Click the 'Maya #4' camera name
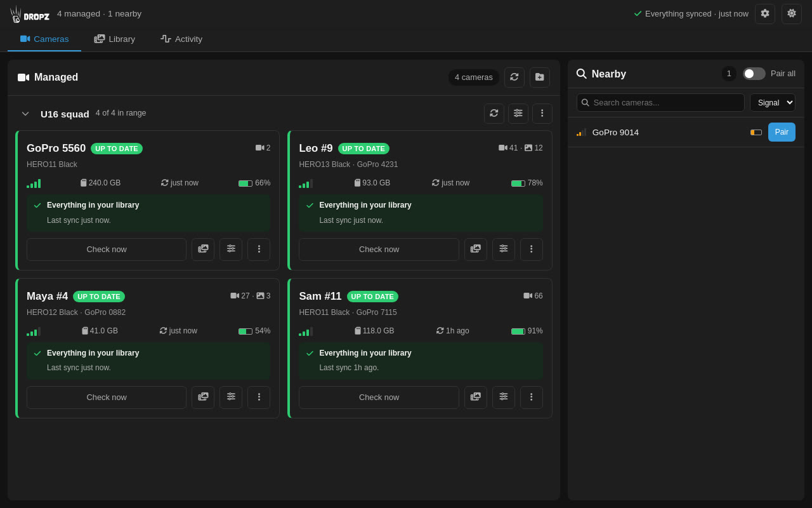The width and height of the screenshot is (812, 508). click(47, 297)
